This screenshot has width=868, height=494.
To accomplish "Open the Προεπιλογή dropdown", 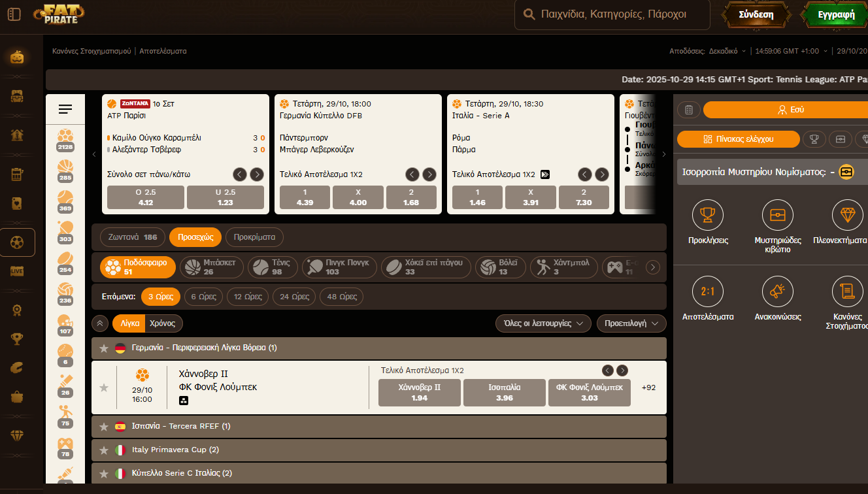I will tap(631, 323).
